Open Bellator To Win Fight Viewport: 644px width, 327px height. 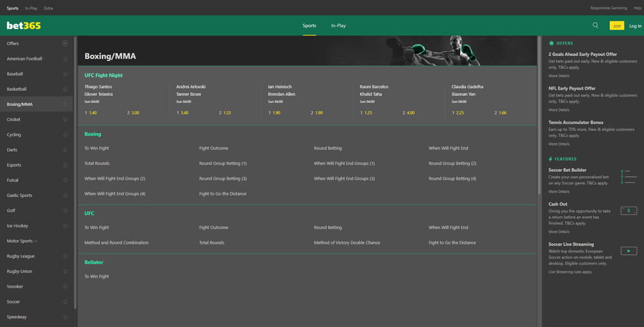click(97, 277)
